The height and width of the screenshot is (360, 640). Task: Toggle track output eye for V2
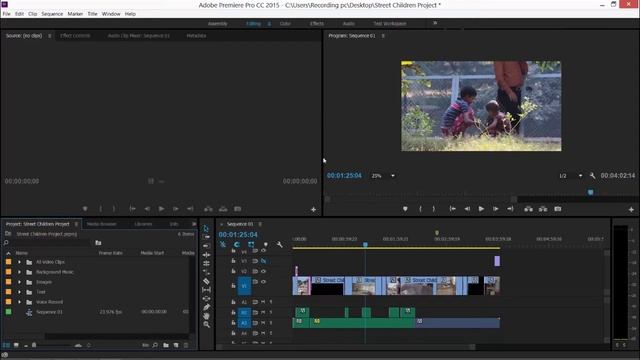263,271
